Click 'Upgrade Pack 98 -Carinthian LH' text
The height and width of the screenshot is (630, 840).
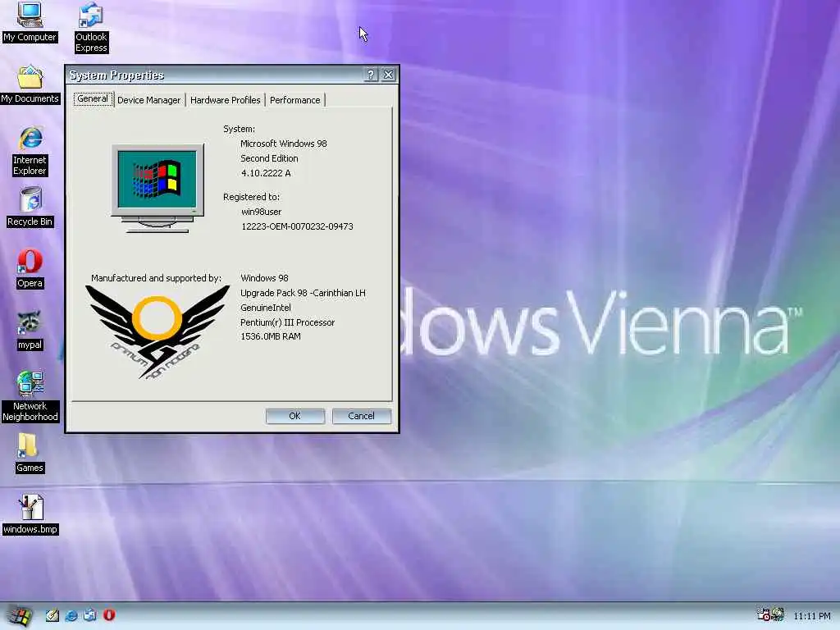tap(303, 293)
